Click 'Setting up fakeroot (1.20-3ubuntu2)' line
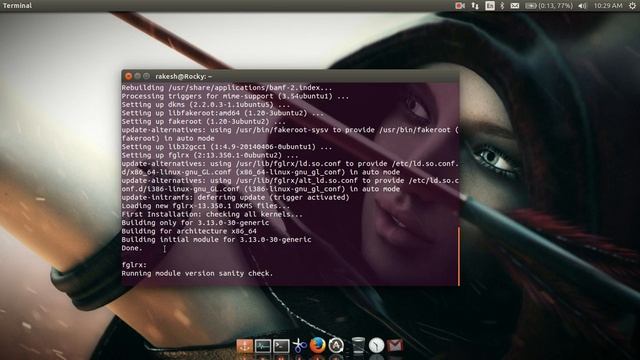 (203, 121)
